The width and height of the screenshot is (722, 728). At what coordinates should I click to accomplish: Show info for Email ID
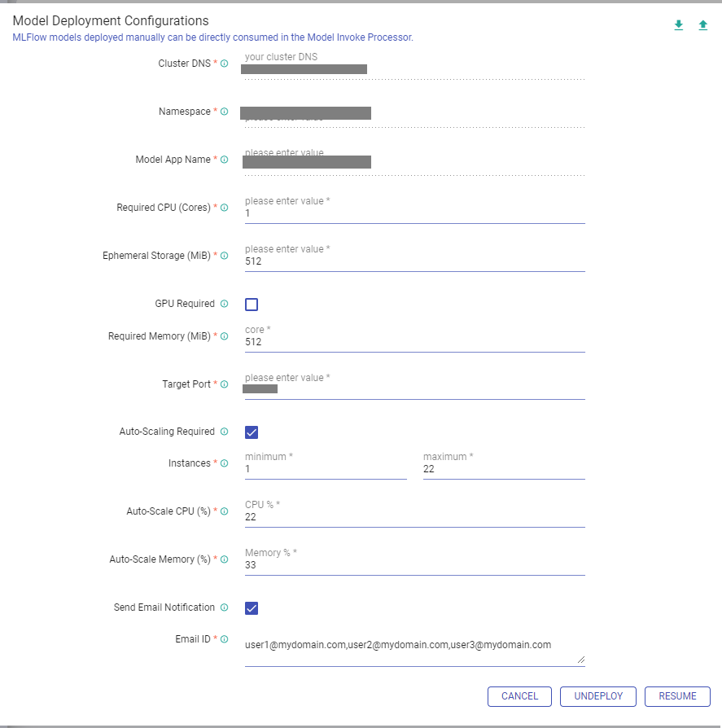[224, 639]
